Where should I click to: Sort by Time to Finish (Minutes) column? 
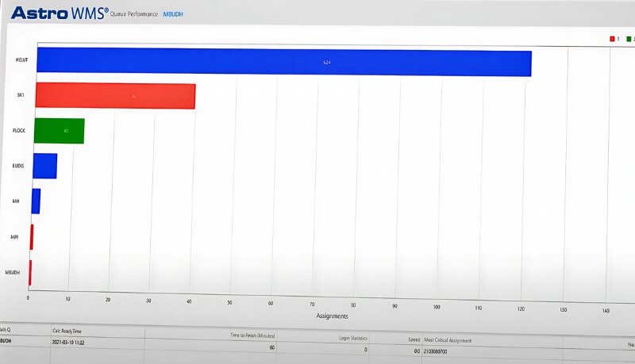(252, 335)
